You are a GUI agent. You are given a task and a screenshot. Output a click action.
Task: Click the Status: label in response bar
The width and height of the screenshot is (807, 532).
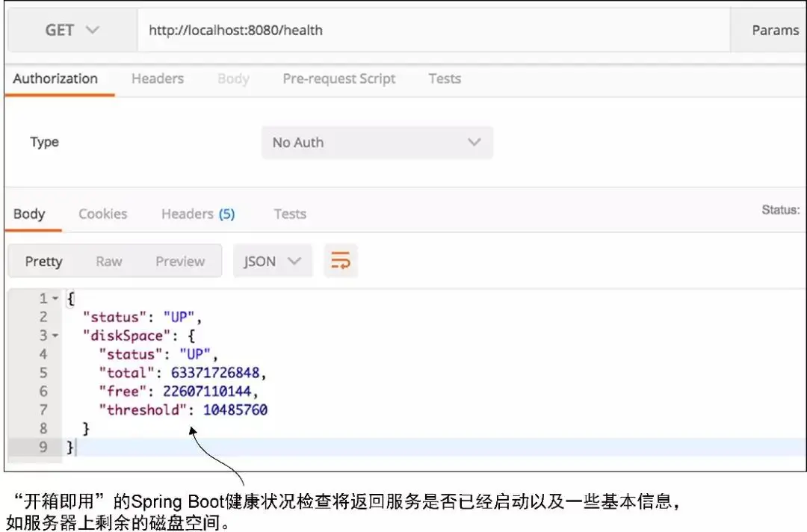(781, 210)
